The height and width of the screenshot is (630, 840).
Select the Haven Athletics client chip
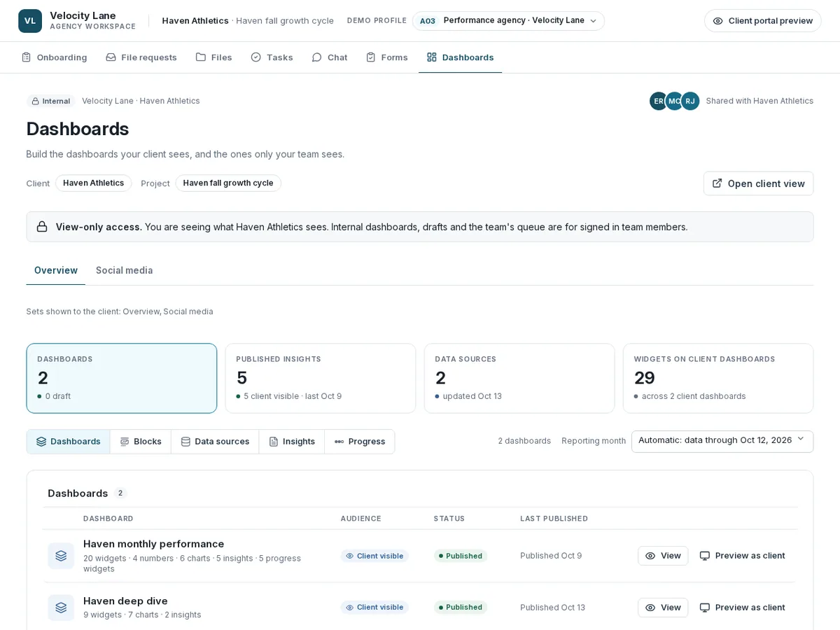pyautogui.click(x=93, y=183)
